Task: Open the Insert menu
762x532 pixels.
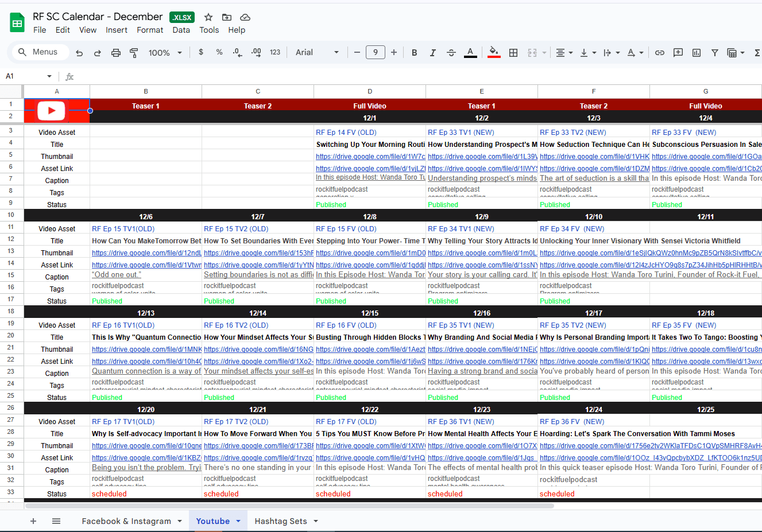Action: point(117,30)
